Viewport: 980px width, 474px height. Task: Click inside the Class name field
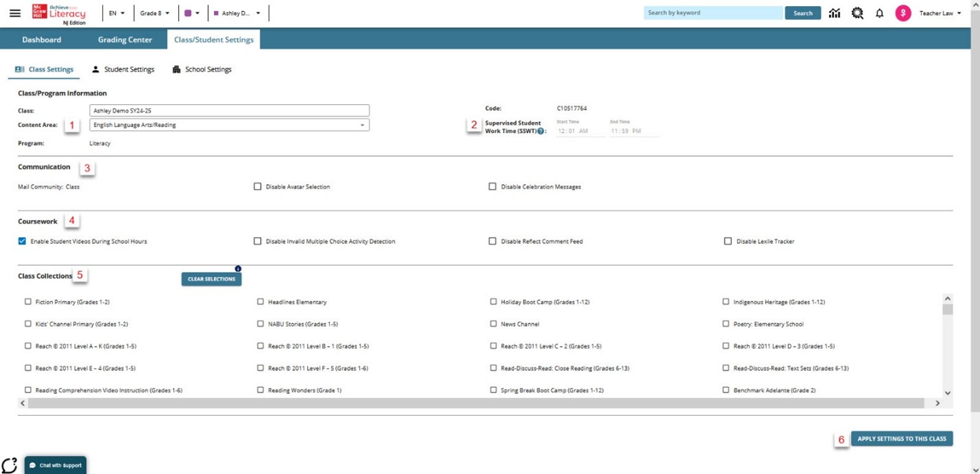click(x=230, y=110)
